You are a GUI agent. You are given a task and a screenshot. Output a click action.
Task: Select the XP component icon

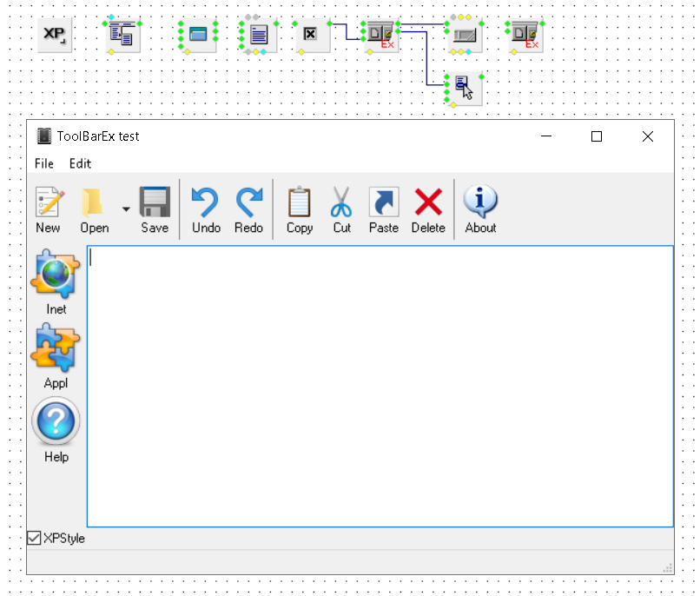56,36
